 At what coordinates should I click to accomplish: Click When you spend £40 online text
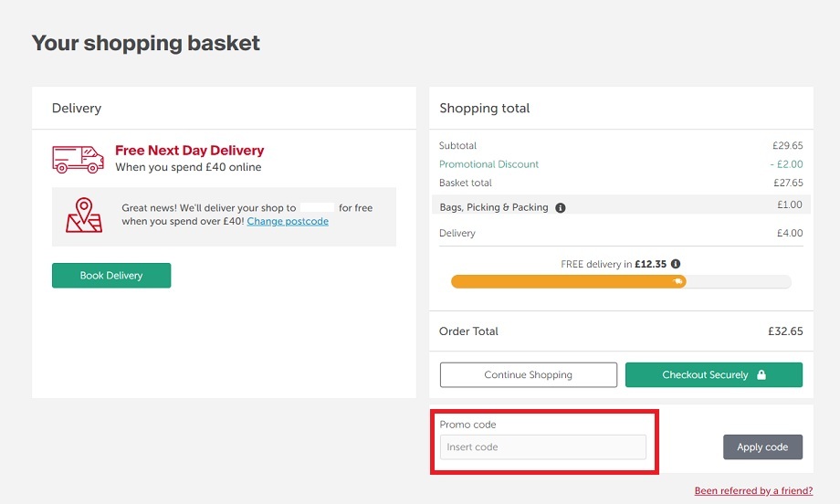(x=189, y=167)
